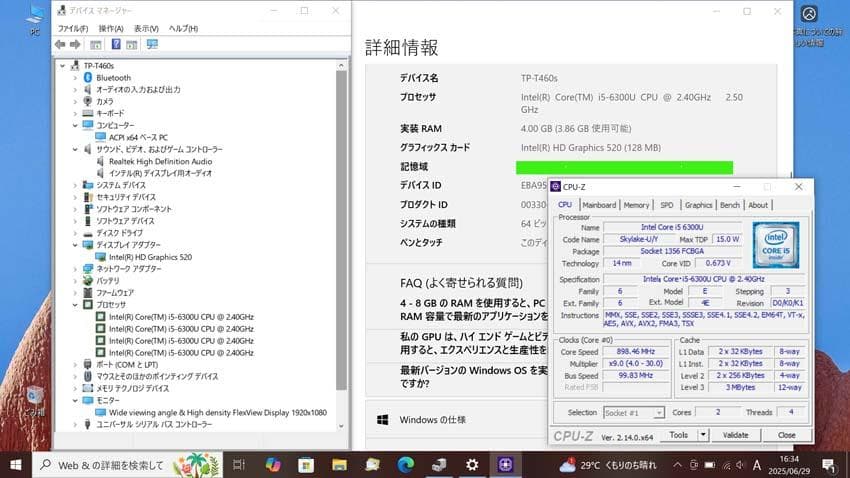
Task: Open the Recycle Bin desktop icon
Action: click(34, 401)
